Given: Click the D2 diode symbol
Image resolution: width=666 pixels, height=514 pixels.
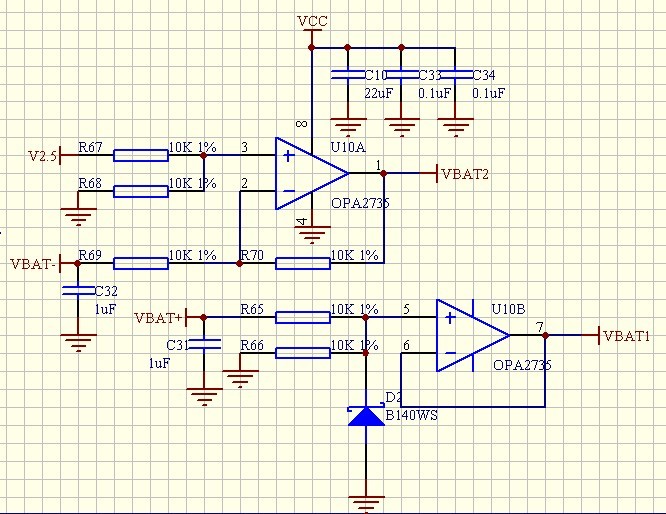Looking at the screenshot, I should point(366,416).
